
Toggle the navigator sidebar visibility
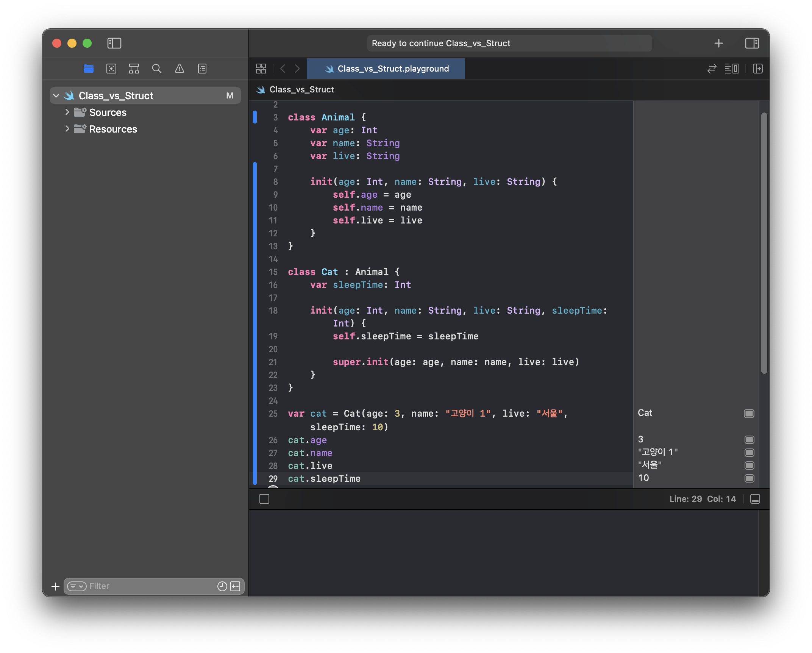tap(114, 43)
